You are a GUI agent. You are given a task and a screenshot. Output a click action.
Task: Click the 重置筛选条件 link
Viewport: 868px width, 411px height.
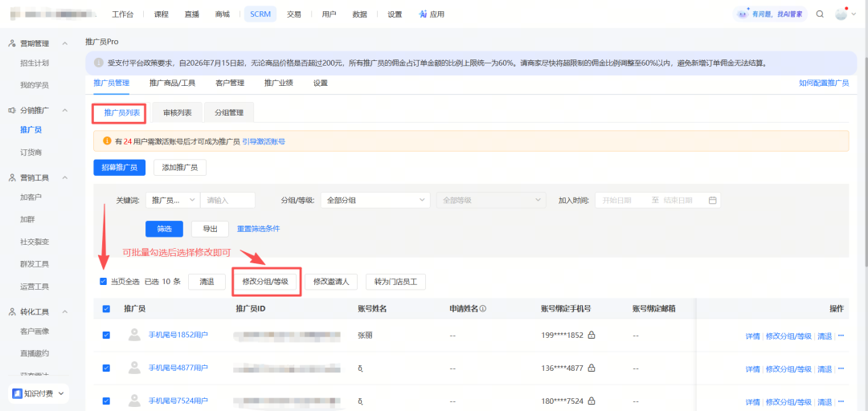click(x=259, y=229)
